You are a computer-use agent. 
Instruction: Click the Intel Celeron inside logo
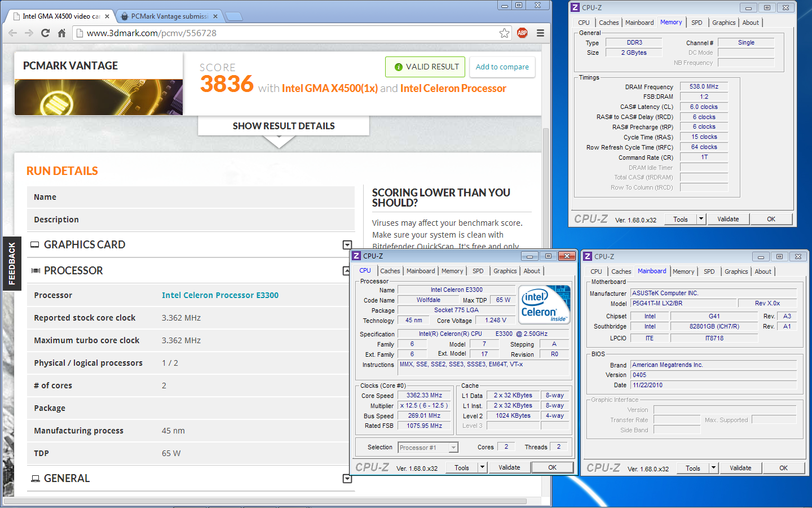coord(545,305)
